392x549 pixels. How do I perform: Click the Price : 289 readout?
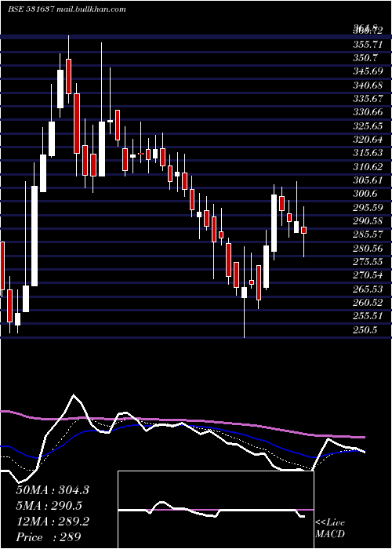49,536
